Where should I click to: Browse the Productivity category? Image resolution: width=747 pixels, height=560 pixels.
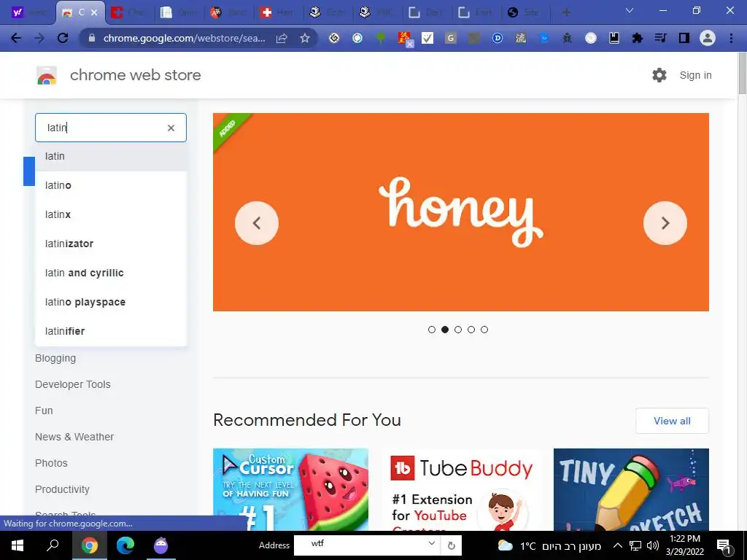(63, 489)
